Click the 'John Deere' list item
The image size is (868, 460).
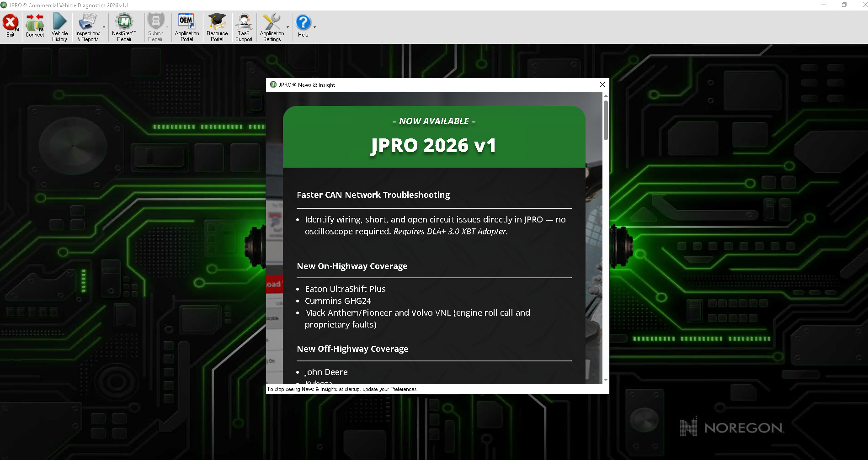326,372
